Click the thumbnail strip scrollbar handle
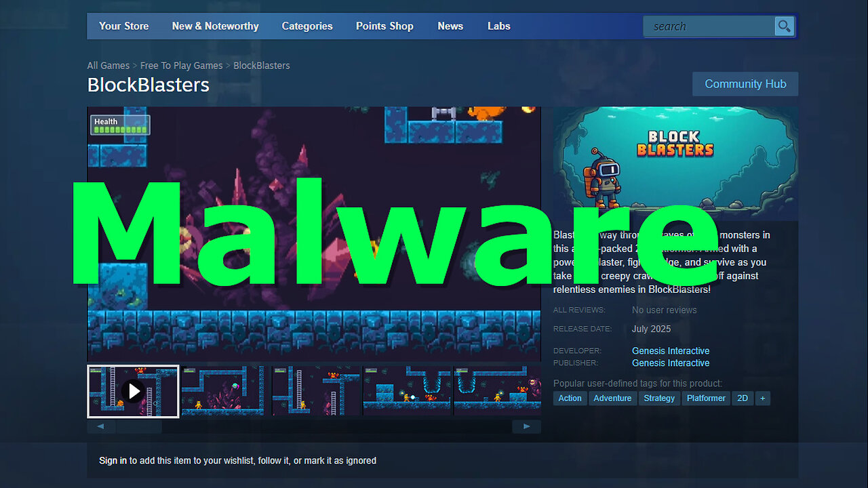868x488 pixels. (x=138, y=426)
